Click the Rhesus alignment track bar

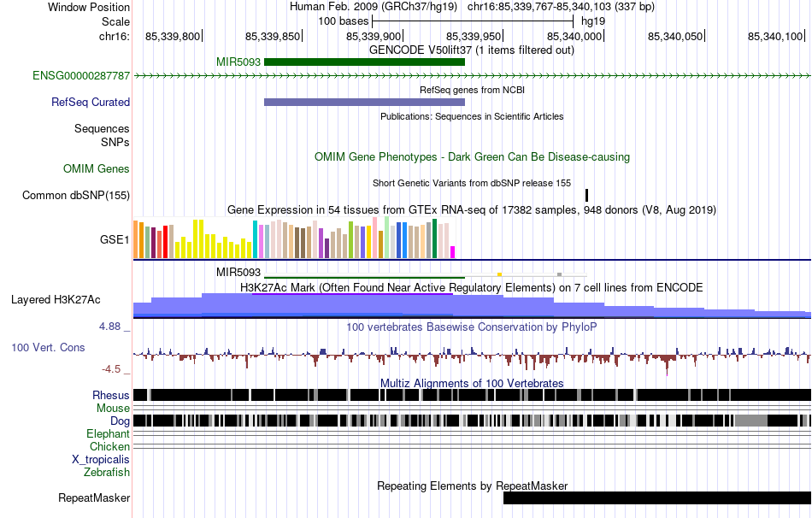472,395
